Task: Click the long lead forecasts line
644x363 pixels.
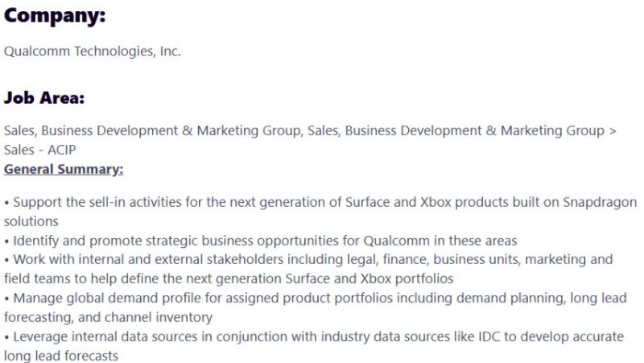Action: (x=61, y=356)
